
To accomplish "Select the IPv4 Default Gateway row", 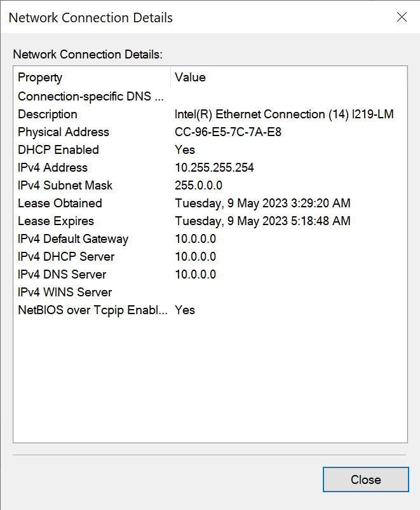I will click(210, 239).
